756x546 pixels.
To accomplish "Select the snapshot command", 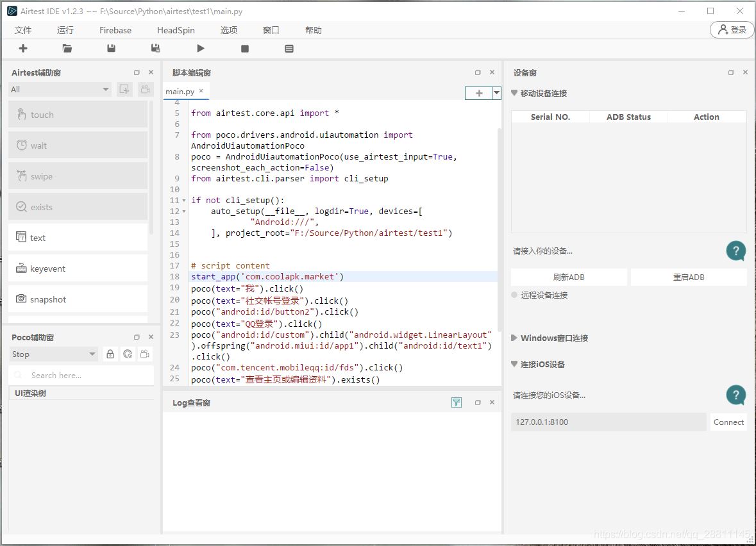I will coord(78,299).
